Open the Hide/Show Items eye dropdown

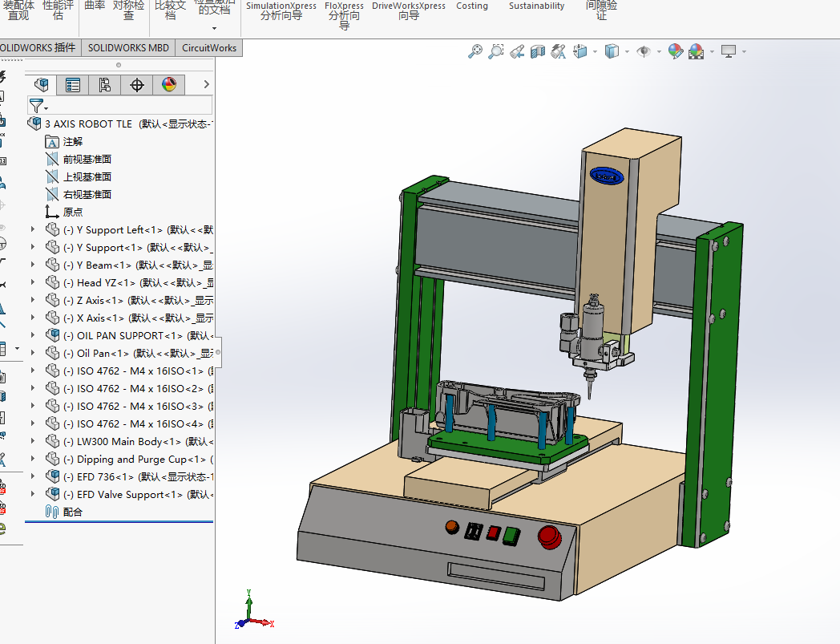pos(659,51)
